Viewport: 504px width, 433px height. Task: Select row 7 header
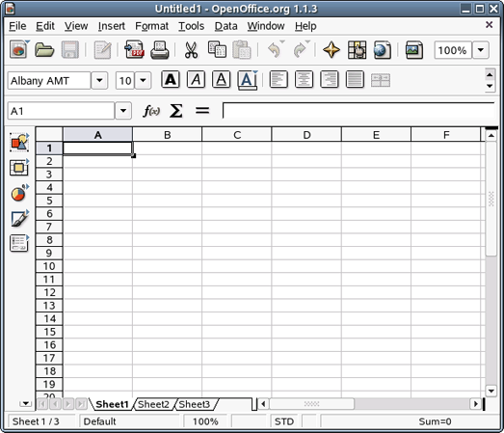[49, 227]
